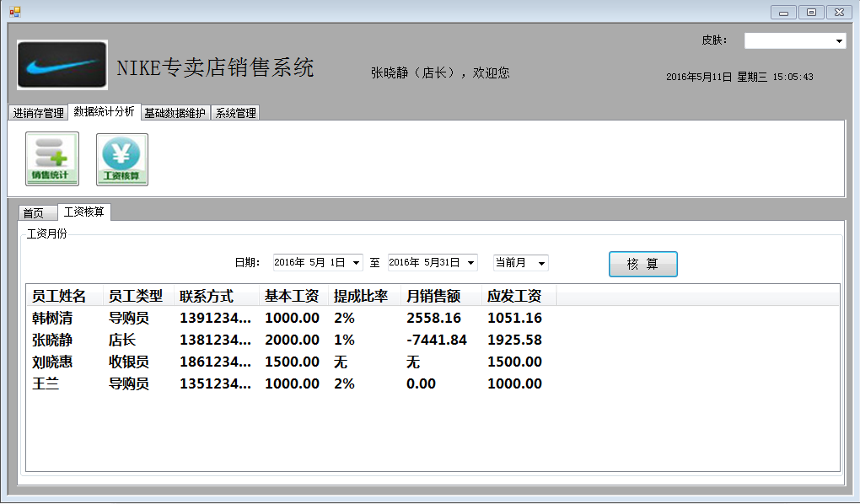
Task: Click the date and time display 2016年5月11日
Action: click(739, 77)
